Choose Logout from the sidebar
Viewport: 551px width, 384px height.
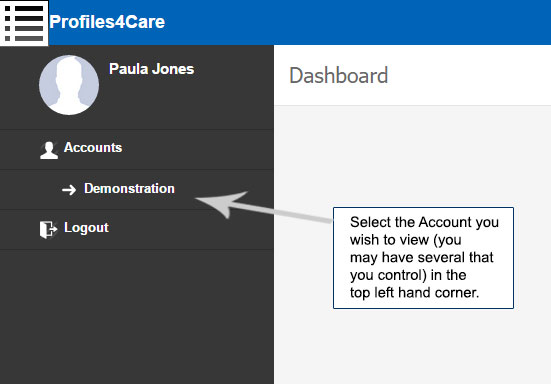coord(86,228)
